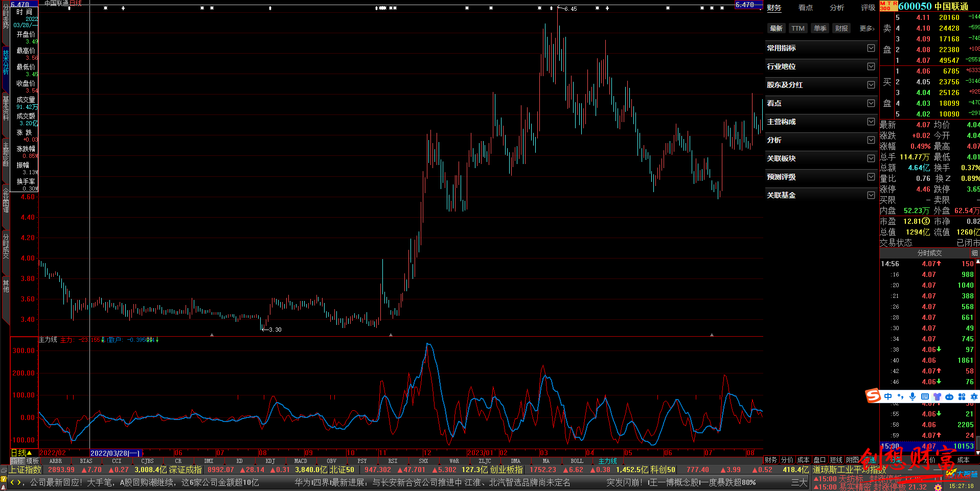Click the 上证指数 index label
This screenshot has width=980, height=491.
point(26,470)
